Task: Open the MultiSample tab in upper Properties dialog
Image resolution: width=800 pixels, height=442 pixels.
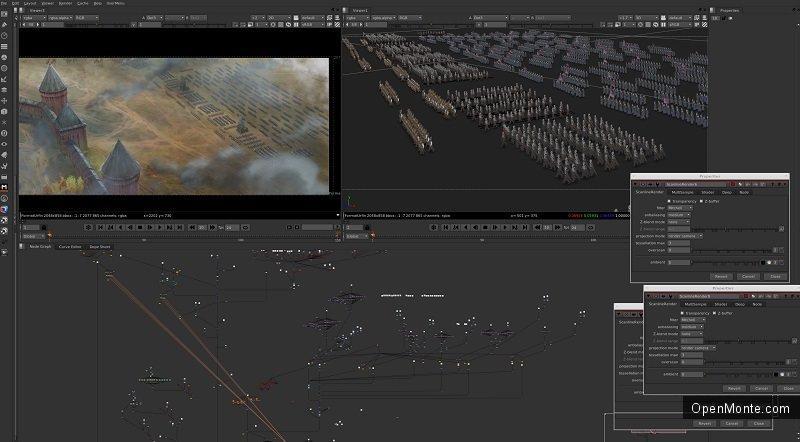Action: pos(682,192)
